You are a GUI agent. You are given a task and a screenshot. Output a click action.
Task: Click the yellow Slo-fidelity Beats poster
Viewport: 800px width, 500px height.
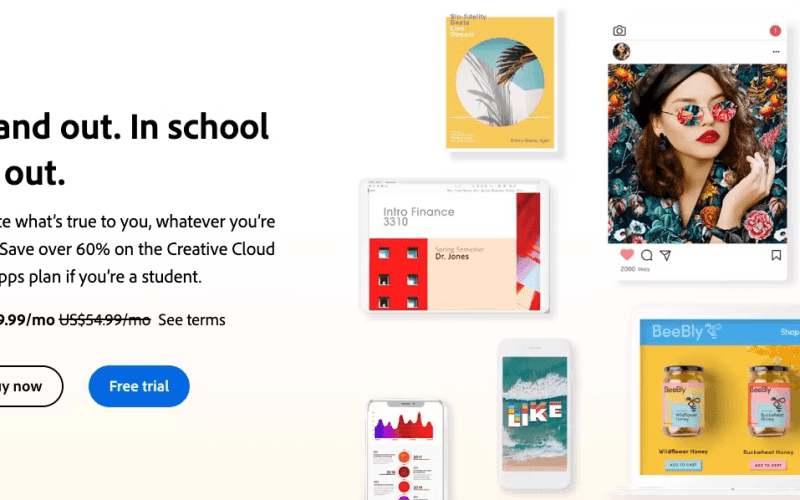coord(500,82)
